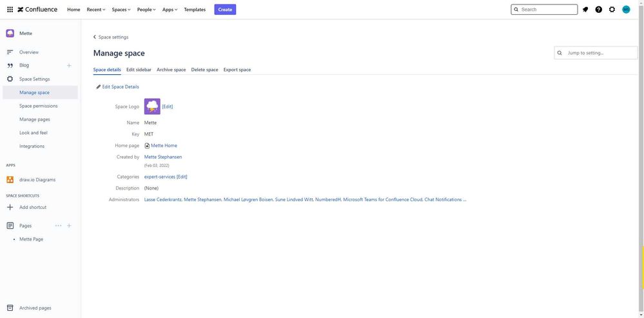Click the Pages icon in the sidebar
Image resolution: width=644 pixels, height=318 pixels.
click(10, 226)
